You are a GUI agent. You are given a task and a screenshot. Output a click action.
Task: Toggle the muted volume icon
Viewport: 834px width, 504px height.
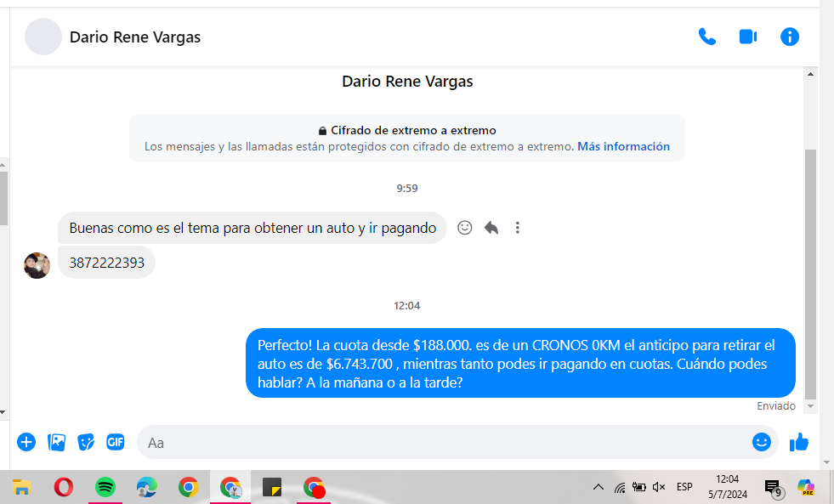pyautogui.click(x=659, y=487)
